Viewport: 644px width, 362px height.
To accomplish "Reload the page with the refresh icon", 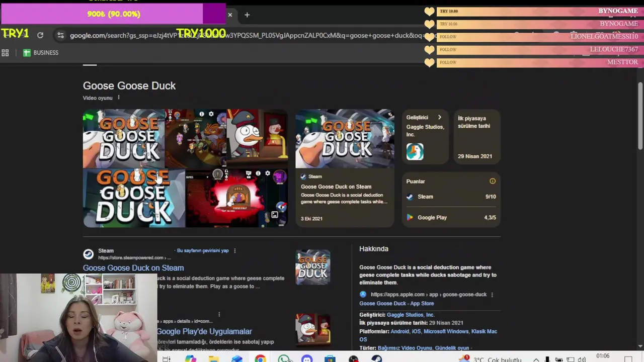I will (40, 35).
